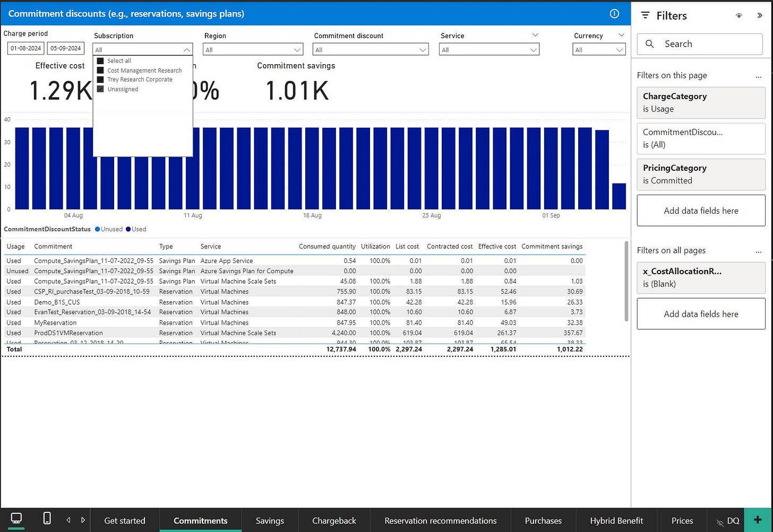The width and height of the screenshot is (773, 532).
Task: Select the ProdDS1VMReservation row
Action: [x=295, y=333]
